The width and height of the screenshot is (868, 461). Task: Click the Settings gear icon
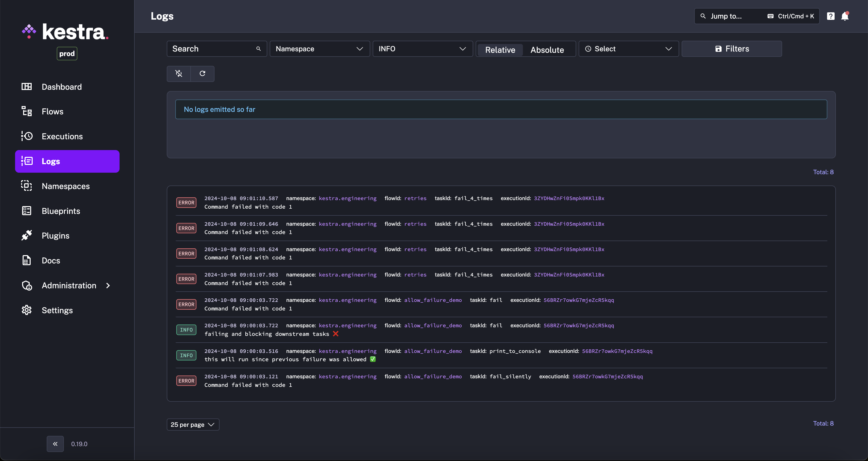27,310
